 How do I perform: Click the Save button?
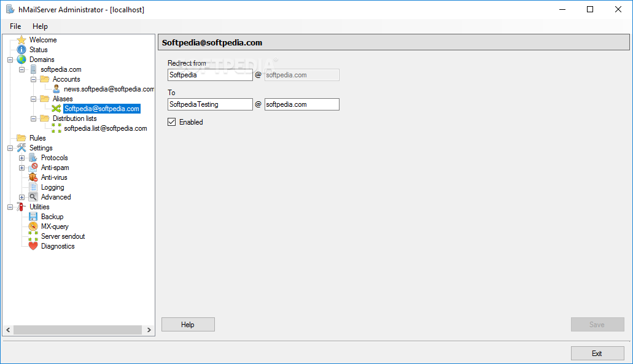coord(597,325)
